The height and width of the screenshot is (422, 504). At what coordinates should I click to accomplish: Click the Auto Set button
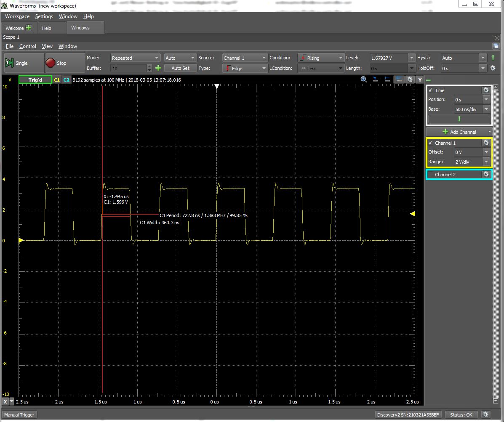tap(180, 68)
